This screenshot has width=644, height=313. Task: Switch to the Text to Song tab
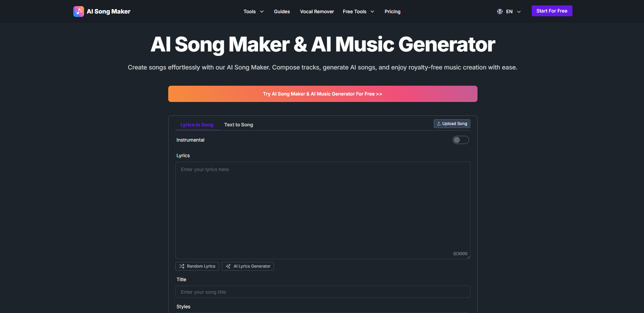(x=238, y=124)
